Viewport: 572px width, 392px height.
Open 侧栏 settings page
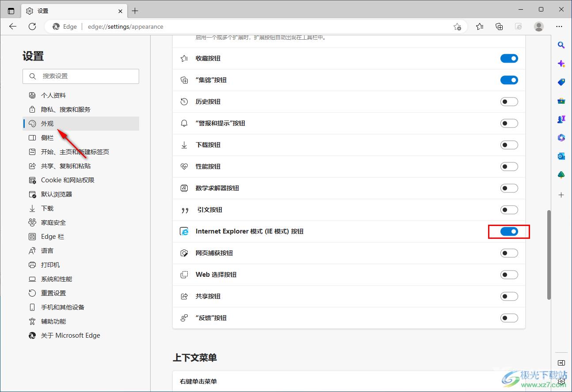[81, 138]
